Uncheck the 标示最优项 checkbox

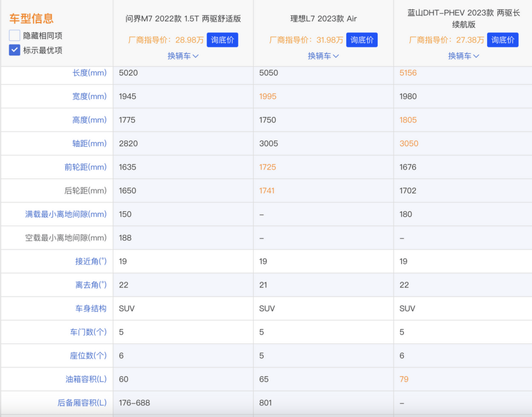pyautogui.click(x=14, y=50)
